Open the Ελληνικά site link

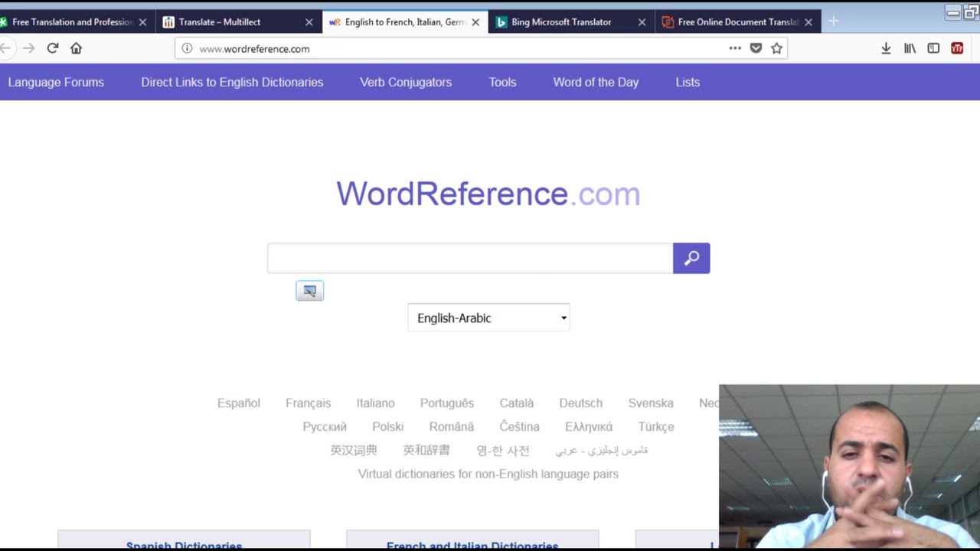pyautogui.click(x=589, y=427)
